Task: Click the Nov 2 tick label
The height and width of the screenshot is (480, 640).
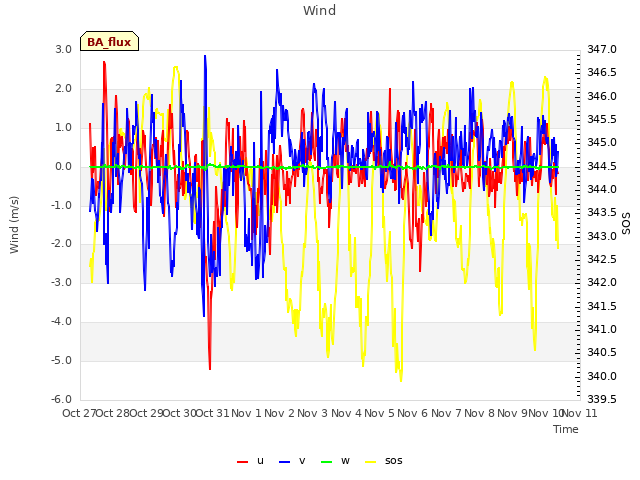Action: point(279,413)
